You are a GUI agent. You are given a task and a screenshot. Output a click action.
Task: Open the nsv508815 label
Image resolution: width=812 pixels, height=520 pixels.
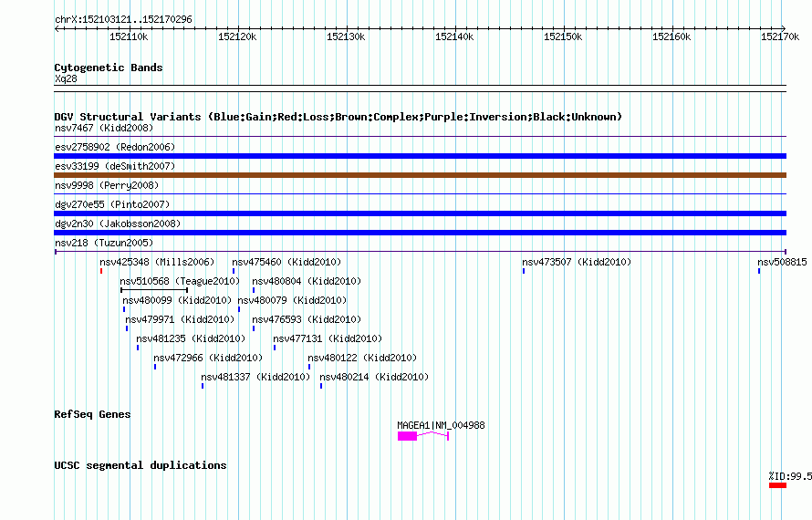782,262
